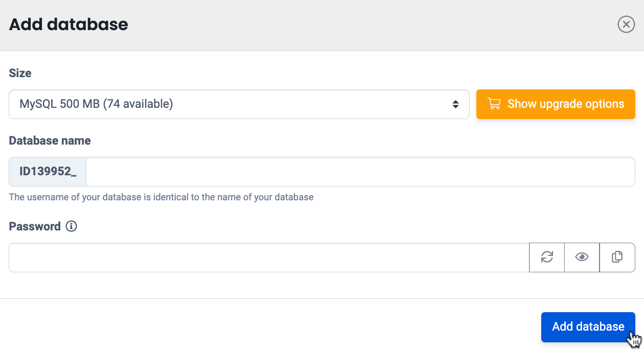
Task: Click the username helper text
Action: pos(161,197)
